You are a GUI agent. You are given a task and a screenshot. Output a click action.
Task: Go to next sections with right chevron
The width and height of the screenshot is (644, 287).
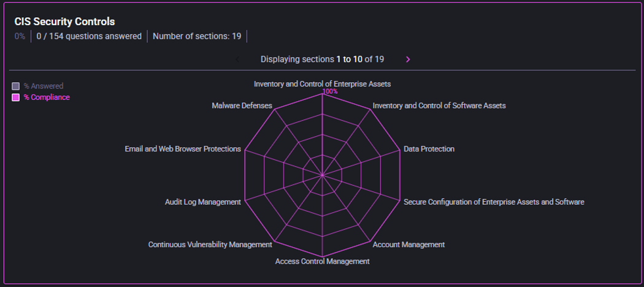tap(408, 59)
